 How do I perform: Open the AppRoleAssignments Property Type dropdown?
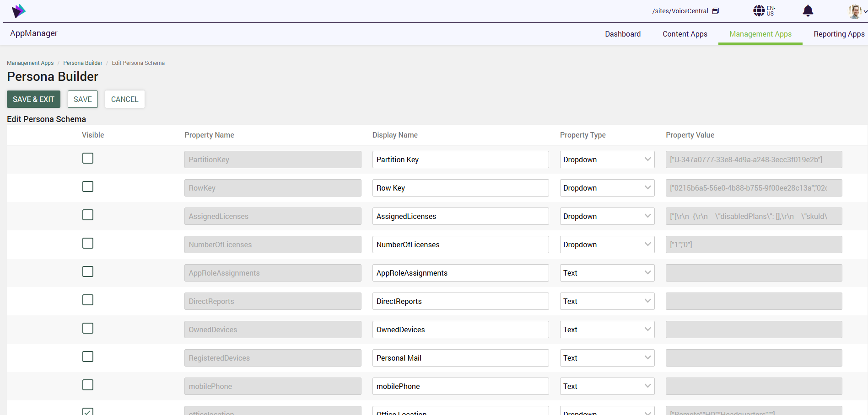(607, 273)
